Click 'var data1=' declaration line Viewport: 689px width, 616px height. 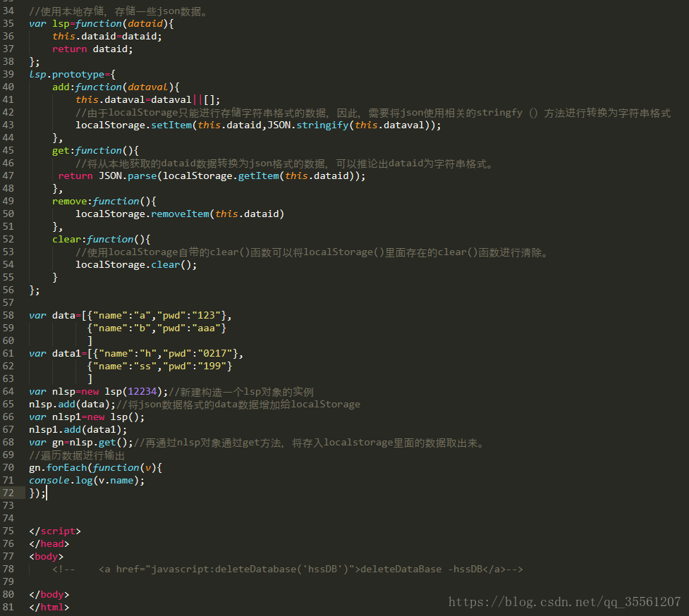tap(136, 353)
